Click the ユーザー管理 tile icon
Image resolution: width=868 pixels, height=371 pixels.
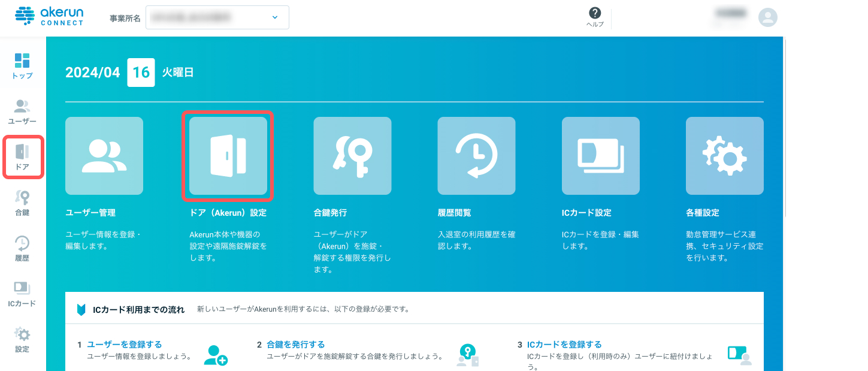point(104,156)
